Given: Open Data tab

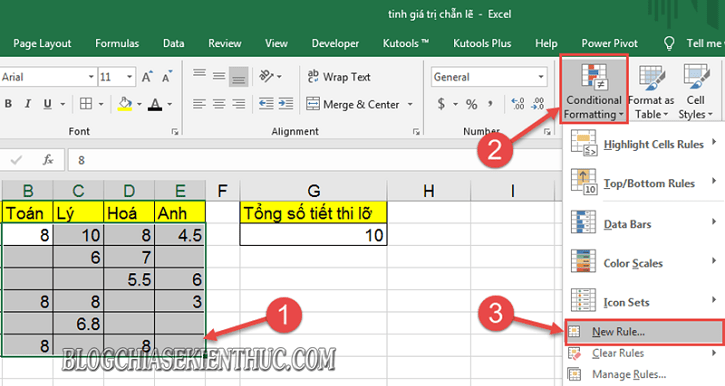Looking at the screenshot, I should point(173,43).
